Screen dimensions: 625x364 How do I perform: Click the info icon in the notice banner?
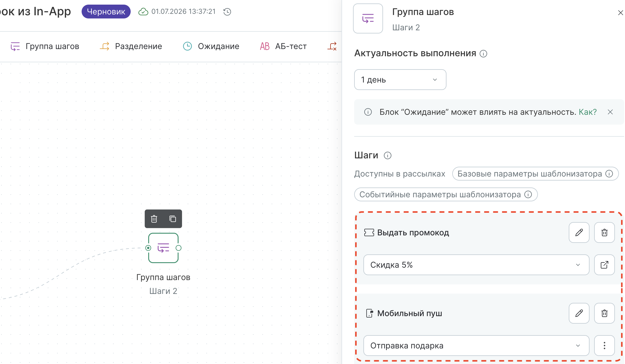coord(368,112)
